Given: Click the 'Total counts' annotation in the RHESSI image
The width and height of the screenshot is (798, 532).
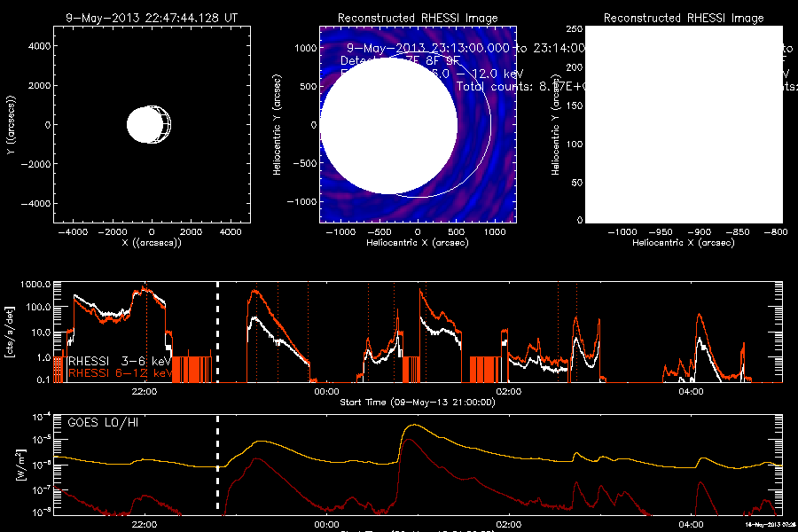Looking at the screenshot, I should [520, 86].
